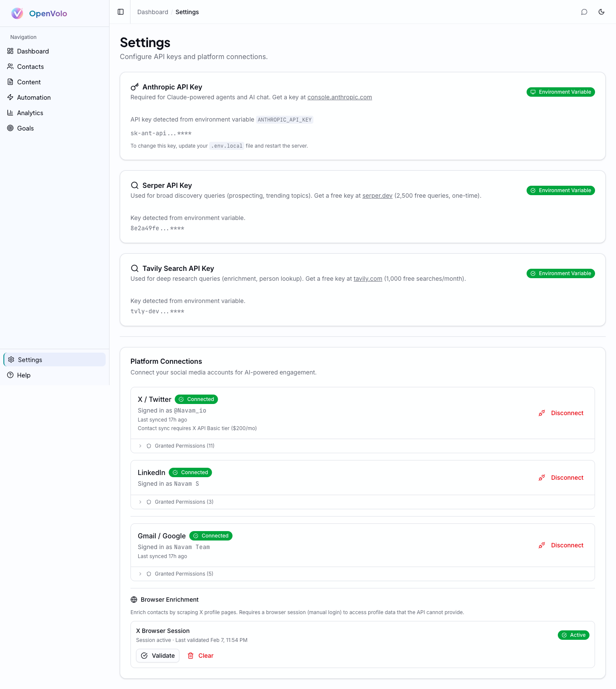
Task: Expand LinkedIn Granted Permissions chevron
Action: click(140, 502)
